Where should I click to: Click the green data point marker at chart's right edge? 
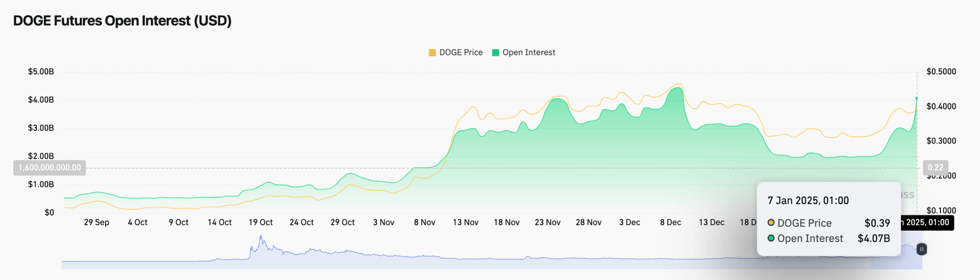point(917,98)
